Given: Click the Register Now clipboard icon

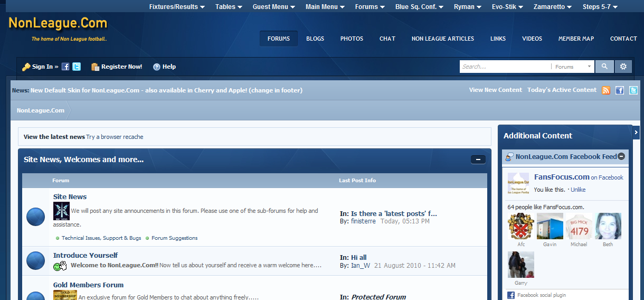Looking at the screenshot, I should point(95,67).
